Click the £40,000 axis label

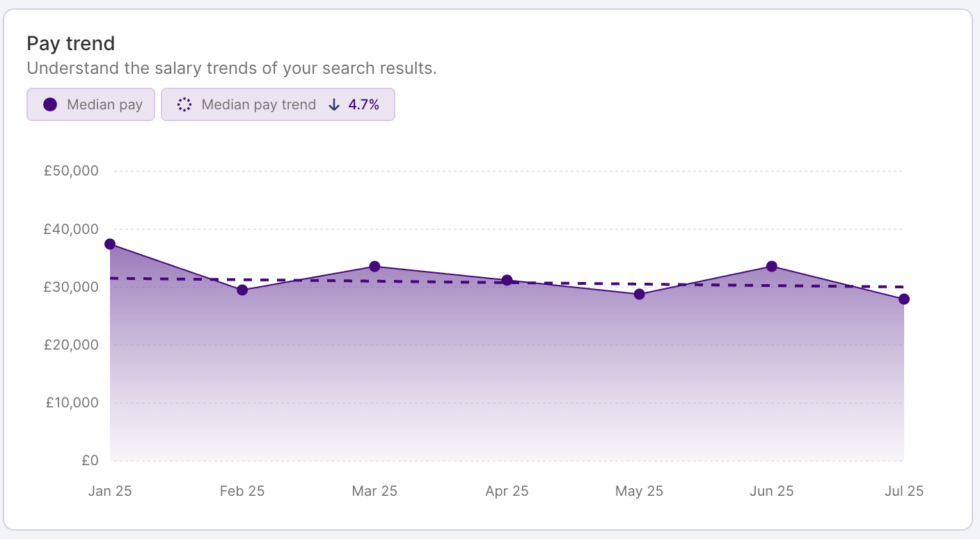point(71,229)
